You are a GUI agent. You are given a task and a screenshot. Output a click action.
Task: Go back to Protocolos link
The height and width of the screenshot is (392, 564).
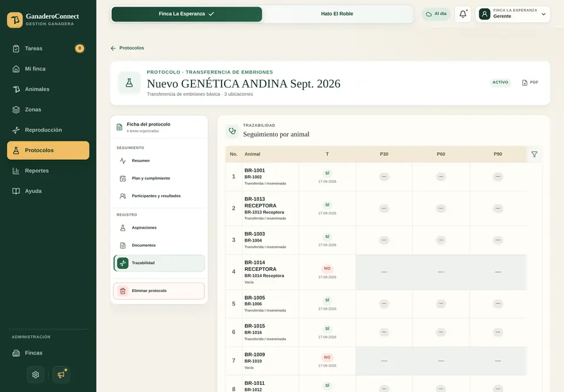(x=127, y=48)
